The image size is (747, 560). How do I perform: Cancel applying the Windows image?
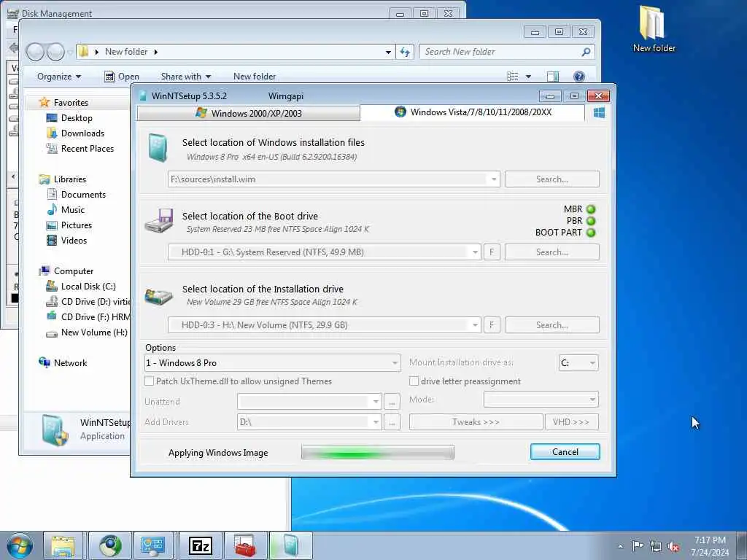point(565,452)
